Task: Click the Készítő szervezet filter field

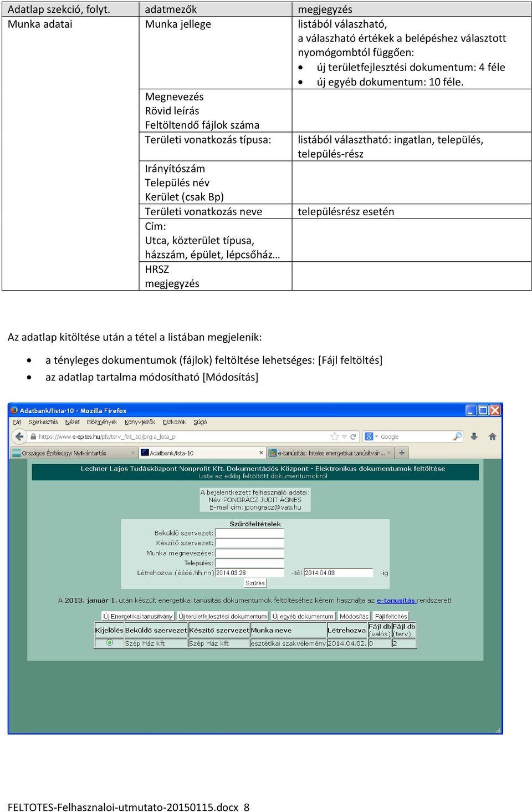Action: tap(249, 543)
